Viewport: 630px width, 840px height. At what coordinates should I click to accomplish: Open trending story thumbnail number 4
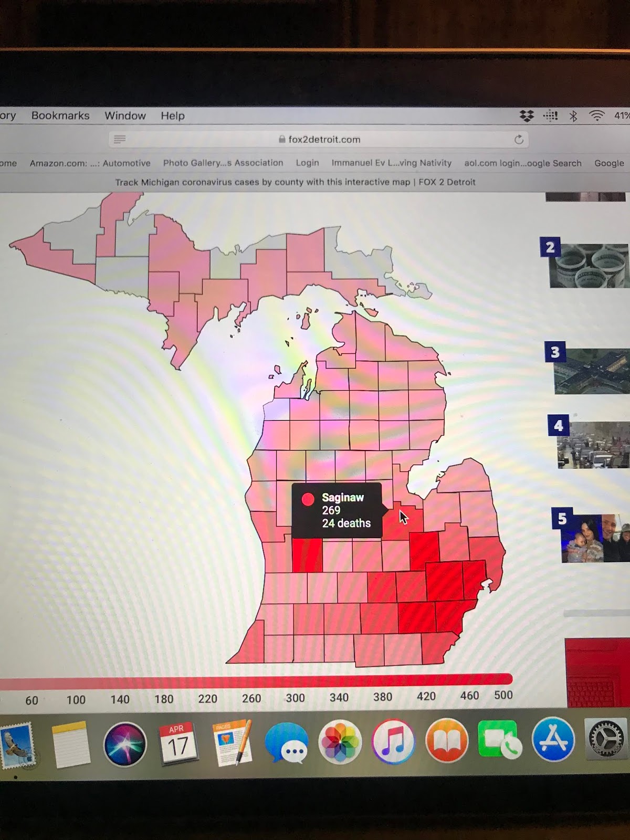click(x=594, y=445)
